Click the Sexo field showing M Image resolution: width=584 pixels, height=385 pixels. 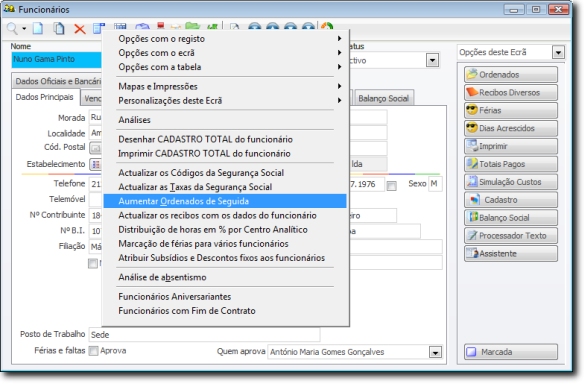coord(435,184)
